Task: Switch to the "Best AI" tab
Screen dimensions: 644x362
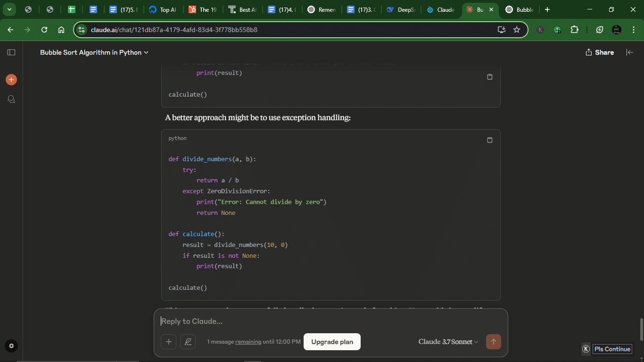Action: [x=242, y=9]
